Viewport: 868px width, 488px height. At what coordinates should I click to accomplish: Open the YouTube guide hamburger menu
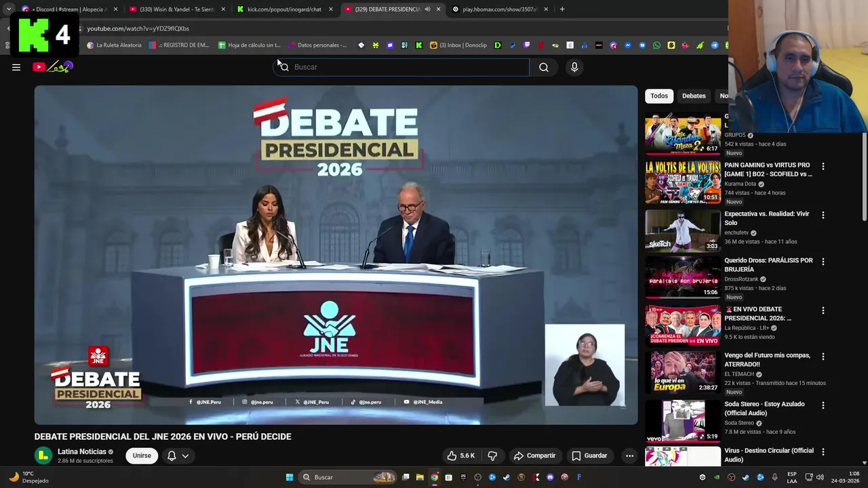click(16, 67)
